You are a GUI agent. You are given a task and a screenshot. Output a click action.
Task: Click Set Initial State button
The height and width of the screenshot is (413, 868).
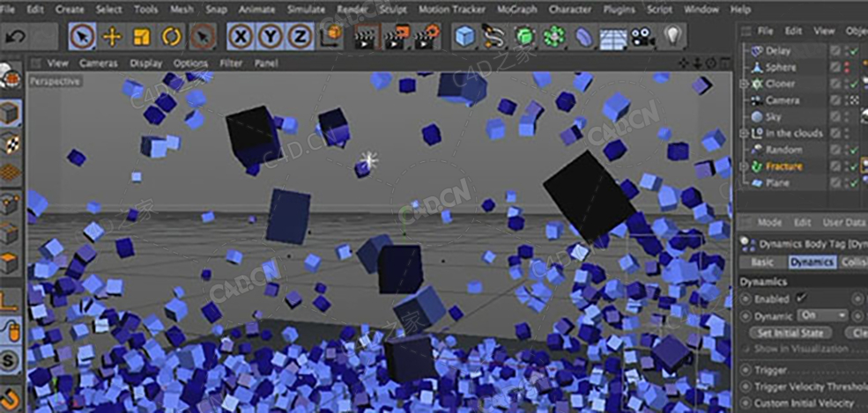click(x=790, y=333)
